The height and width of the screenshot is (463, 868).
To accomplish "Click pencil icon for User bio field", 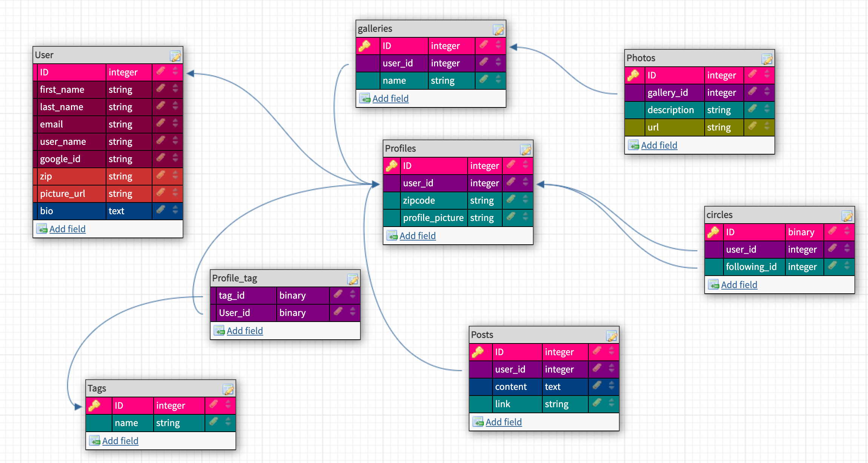I will [161, 210].
